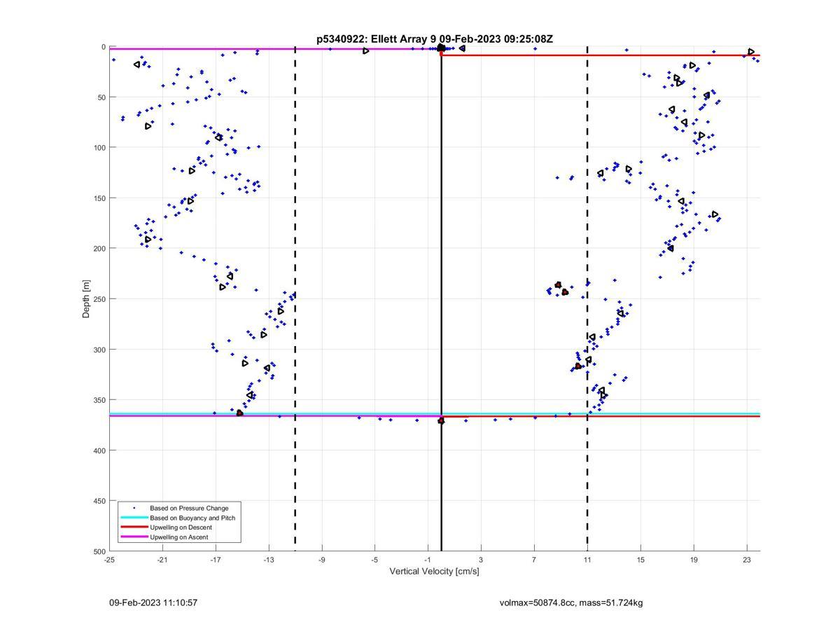Click y-axis tick label '250'

click(99, 299)
